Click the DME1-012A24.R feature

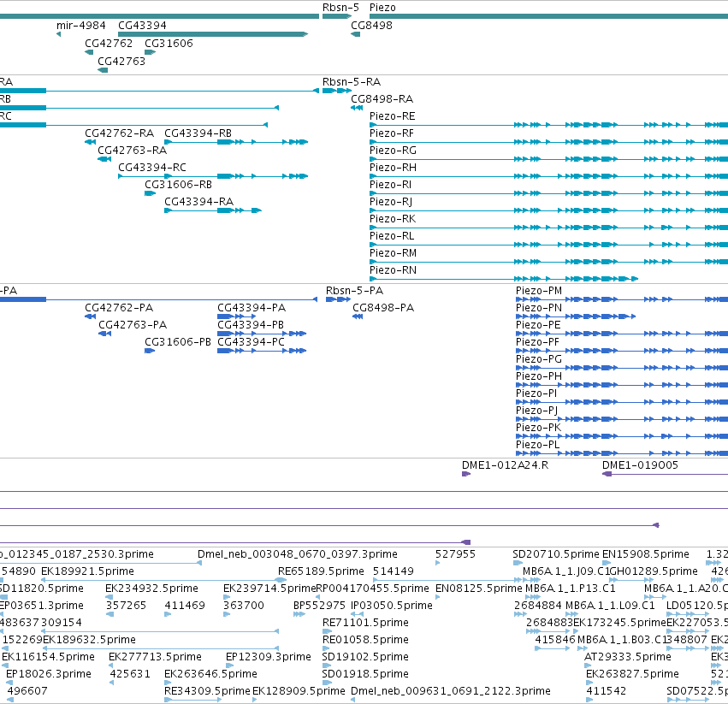[505, 465]
